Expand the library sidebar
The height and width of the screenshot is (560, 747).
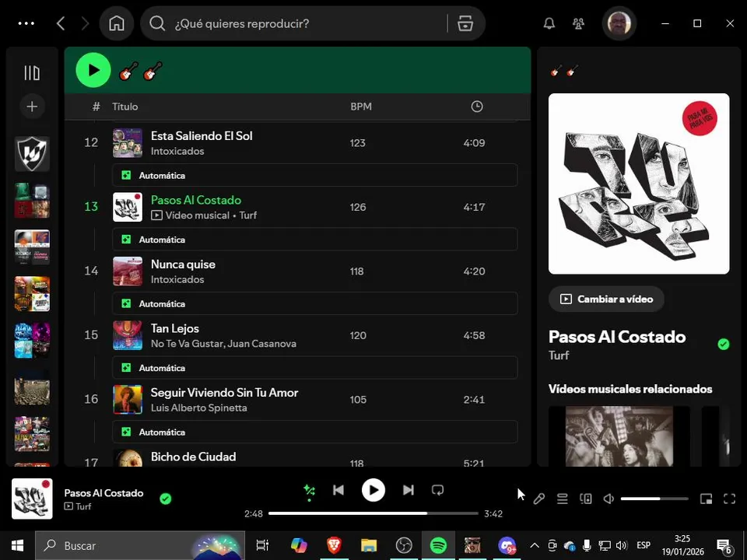[x=32, y=73]
